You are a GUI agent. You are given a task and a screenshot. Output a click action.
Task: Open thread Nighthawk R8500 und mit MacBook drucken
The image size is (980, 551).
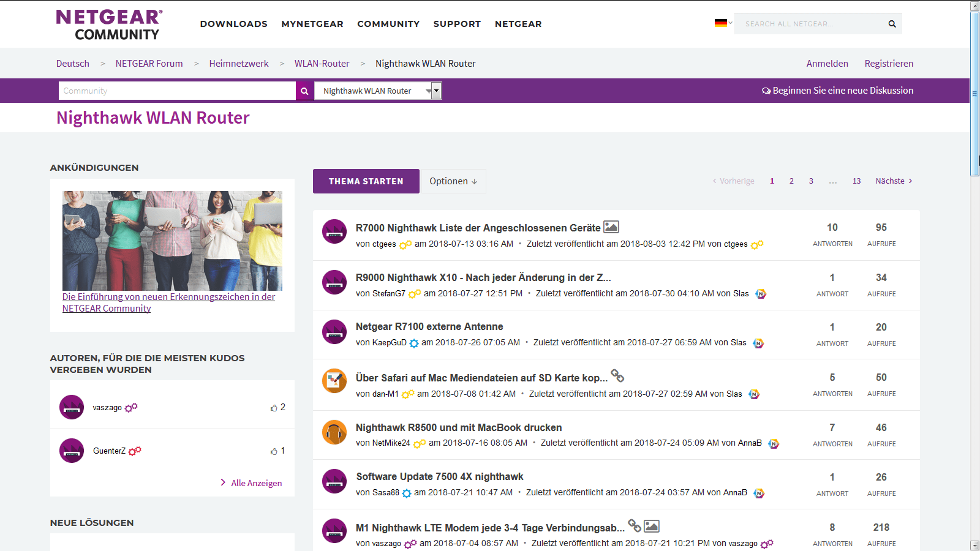[459, 427]
